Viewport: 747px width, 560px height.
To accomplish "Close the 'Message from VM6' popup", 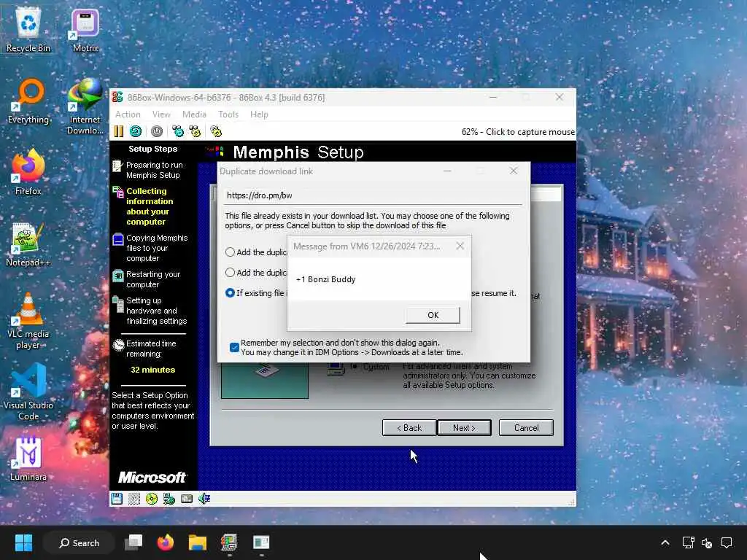I will (460, 246).
